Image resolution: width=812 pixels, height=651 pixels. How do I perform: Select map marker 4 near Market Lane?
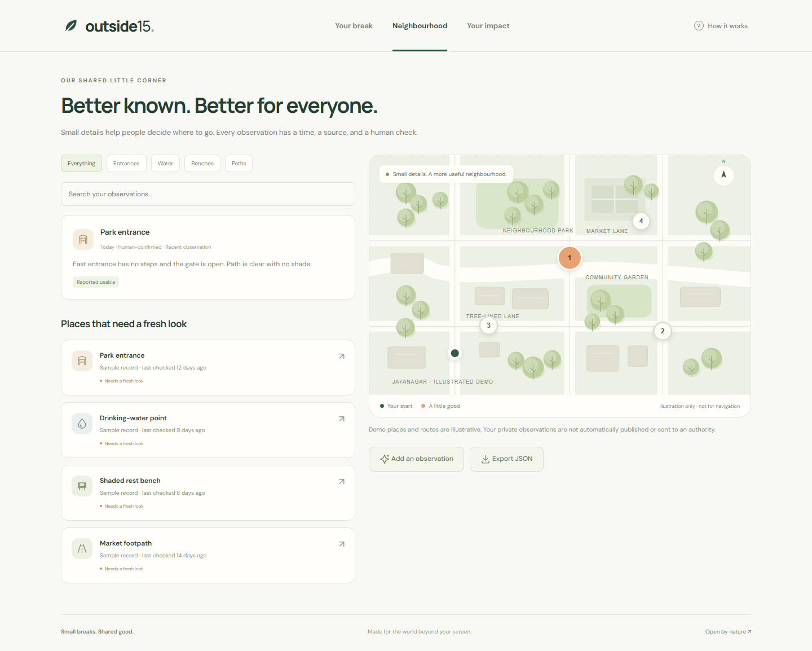point(641,221)
